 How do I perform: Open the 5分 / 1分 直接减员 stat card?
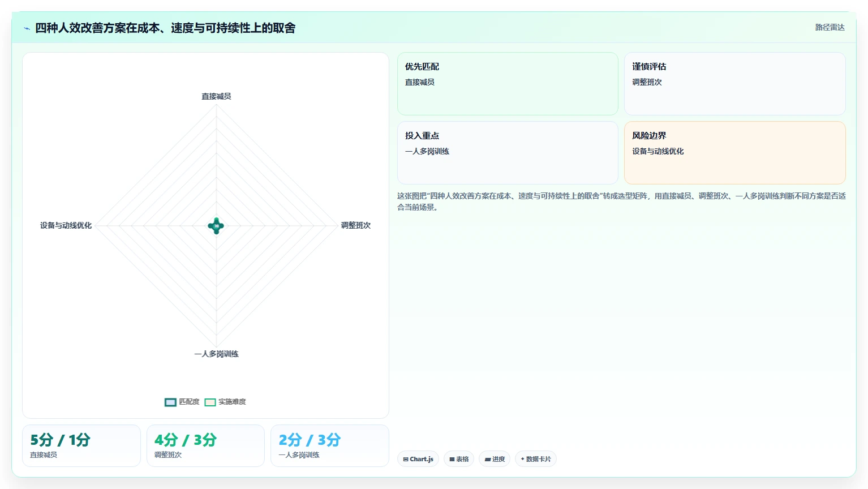[x=81, y=445]
